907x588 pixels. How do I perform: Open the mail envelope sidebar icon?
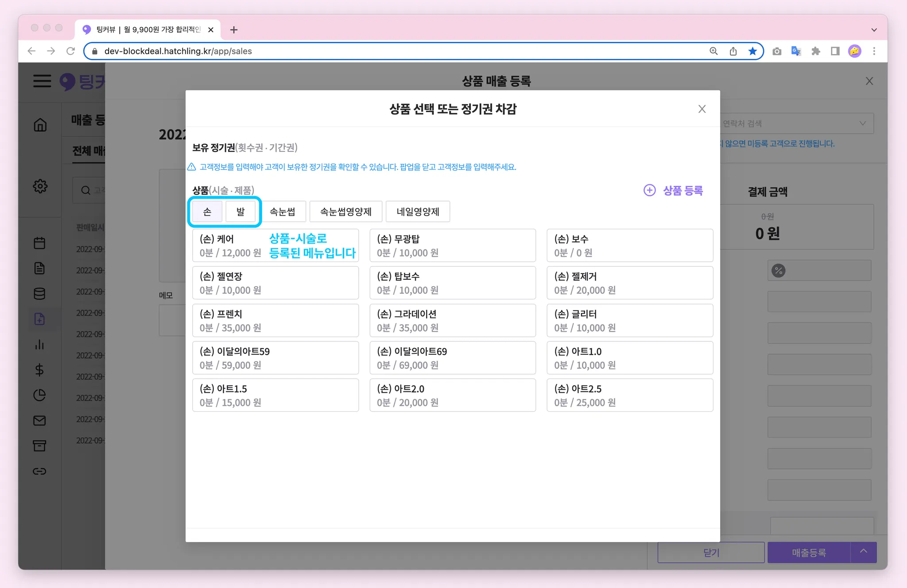click(39, 421)
